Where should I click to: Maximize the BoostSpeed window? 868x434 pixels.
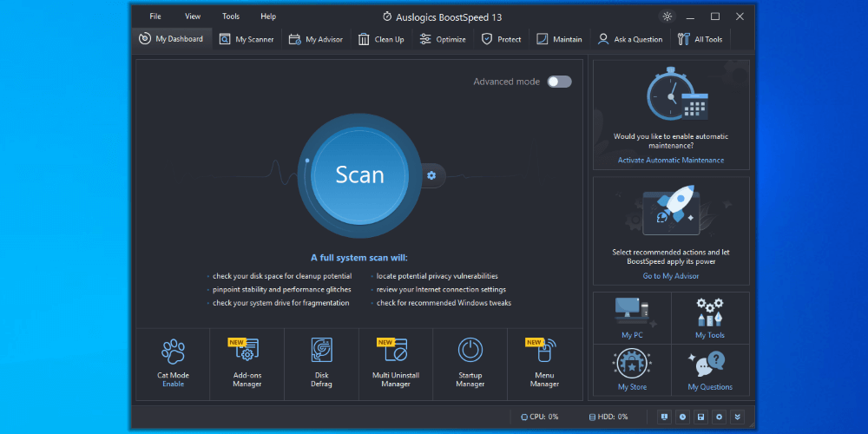(715, 16)
